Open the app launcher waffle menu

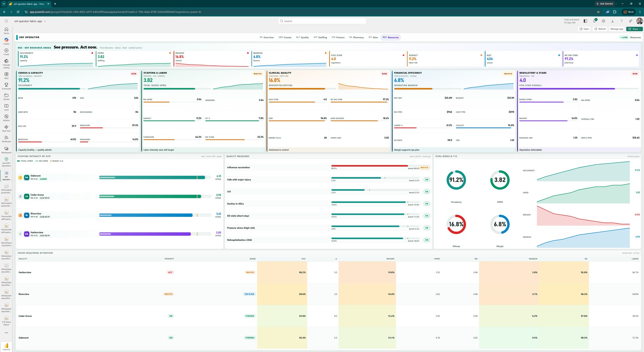(x=6, y=21)
